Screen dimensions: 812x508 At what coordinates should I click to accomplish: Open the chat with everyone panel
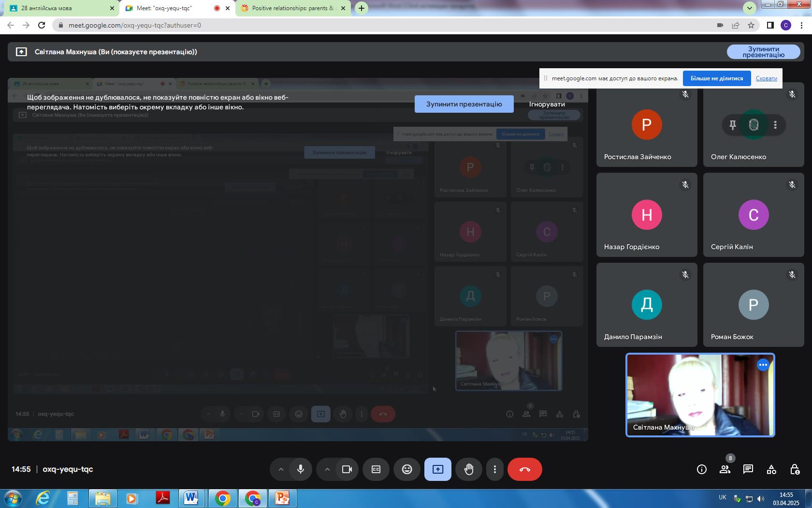point(748,469)
